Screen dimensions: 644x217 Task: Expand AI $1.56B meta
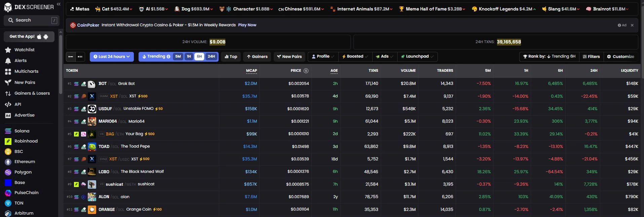point(154,9)
